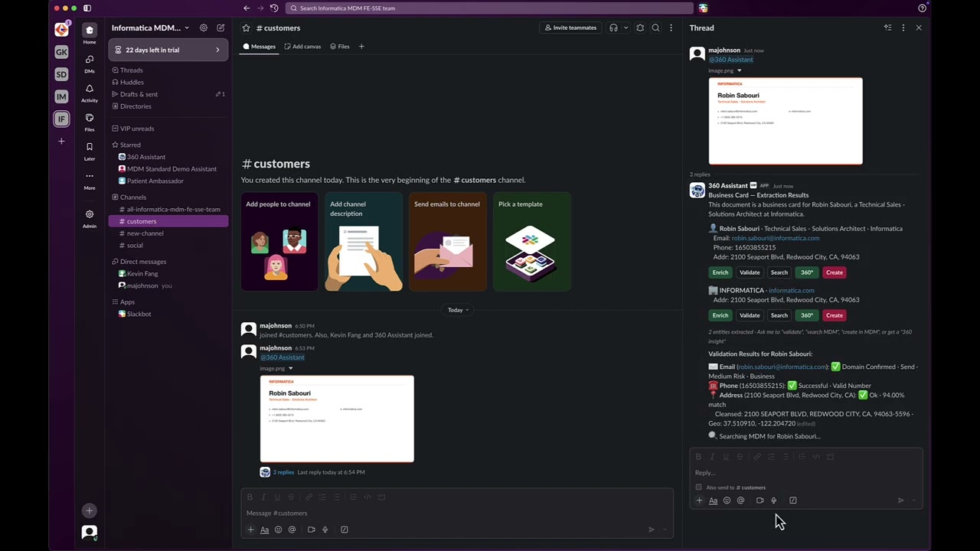Open workspace settings gear icon
Image resolution: width=980 pixels, height=551 pixels.
204,28
